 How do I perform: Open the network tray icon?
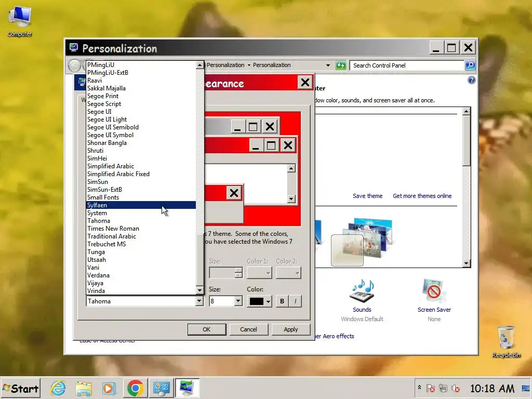[443, 388]
